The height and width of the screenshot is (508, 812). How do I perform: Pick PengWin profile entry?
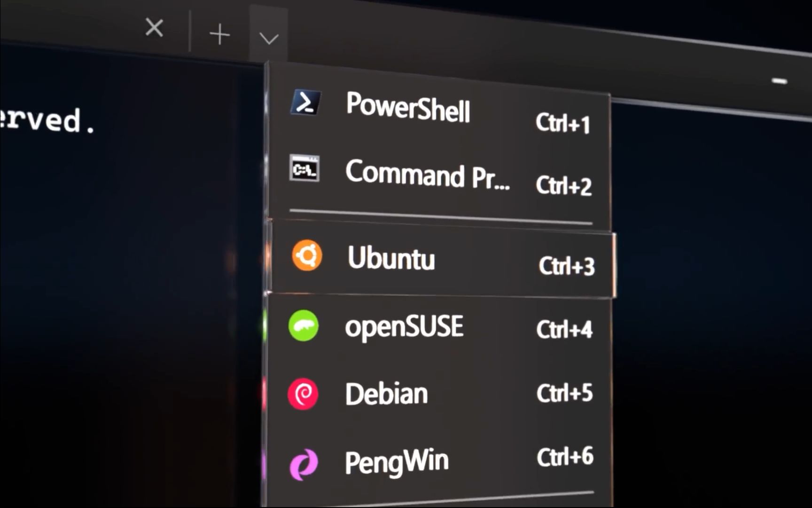tap(439, 461)
